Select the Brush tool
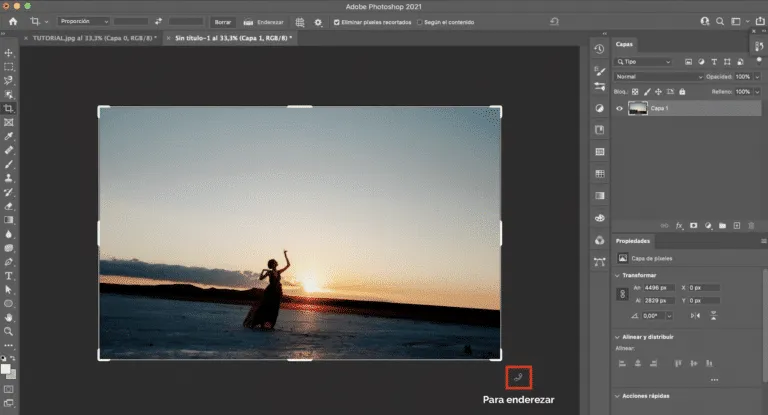The height and width of the screenshot is (415, 768). pos(8,164)
